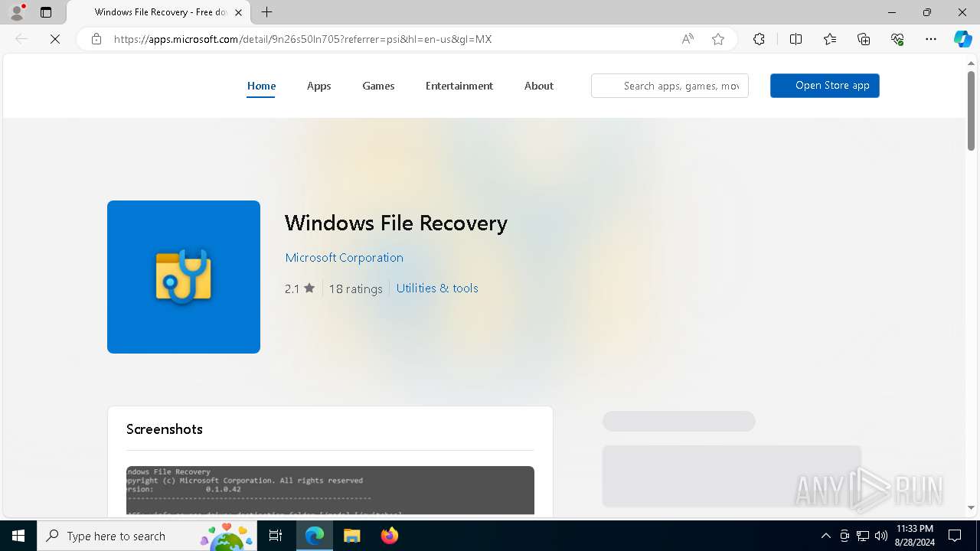Open the tab actions menu icon

coord(46,12)
